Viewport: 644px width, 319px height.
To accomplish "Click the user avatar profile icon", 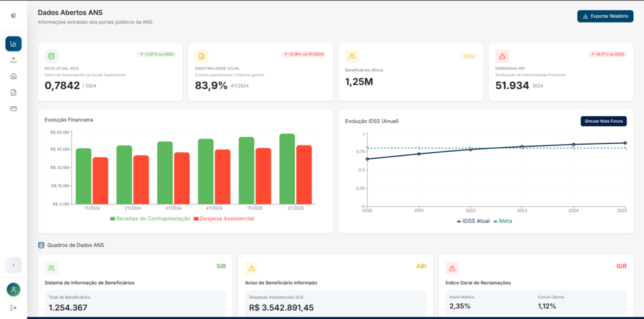I will [x=13, y=289].
